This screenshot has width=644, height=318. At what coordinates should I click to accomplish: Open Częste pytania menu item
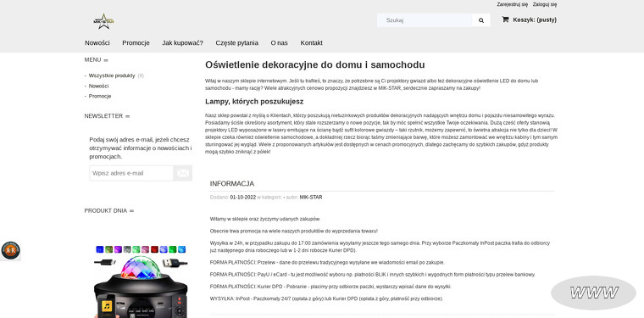point(237,42)
